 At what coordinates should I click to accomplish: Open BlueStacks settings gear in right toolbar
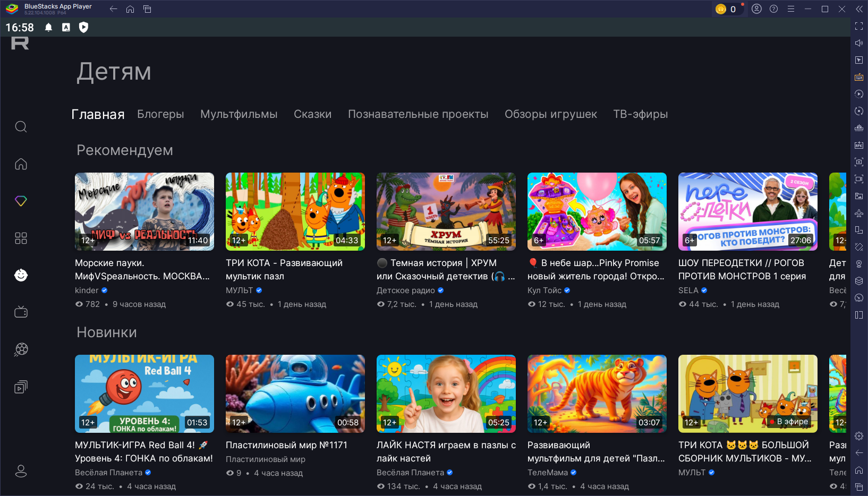[x=859, y=436]
